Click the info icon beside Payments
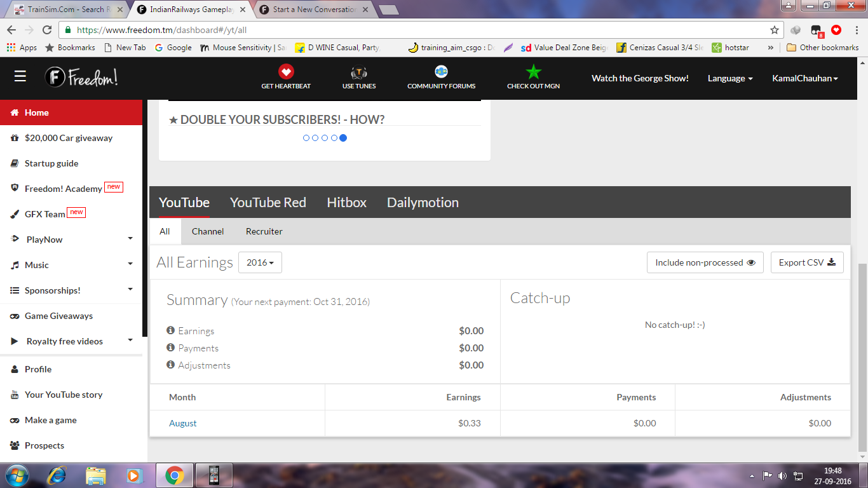The height and width of the screenshot is (488, 868). click(170, 348)
